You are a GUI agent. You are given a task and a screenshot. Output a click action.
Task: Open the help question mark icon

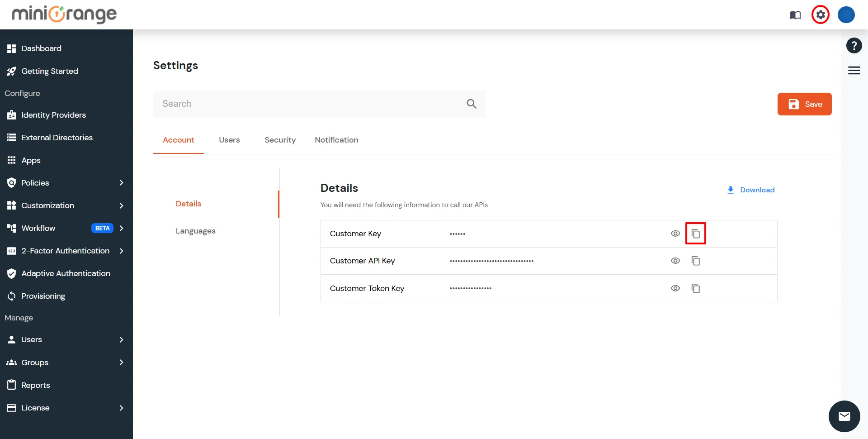(x=854, y=45)
